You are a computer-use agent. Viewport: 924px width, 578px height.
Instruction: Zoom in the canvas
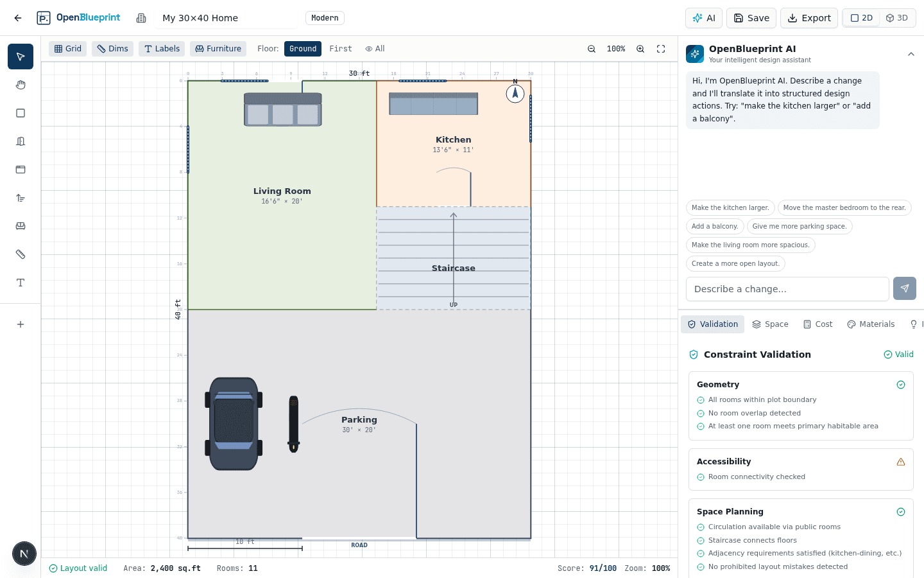[640, 49]
